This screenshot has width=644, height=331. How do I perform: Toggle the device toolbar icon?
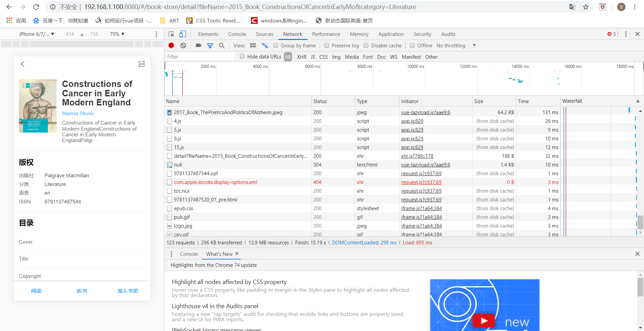click(182, 34)
